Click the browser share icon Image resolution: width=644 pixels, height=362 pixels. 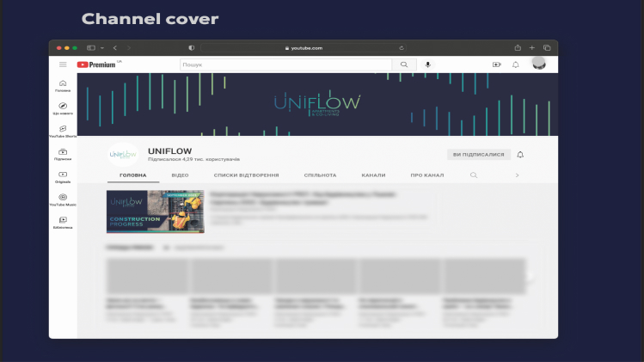[518, 47]
